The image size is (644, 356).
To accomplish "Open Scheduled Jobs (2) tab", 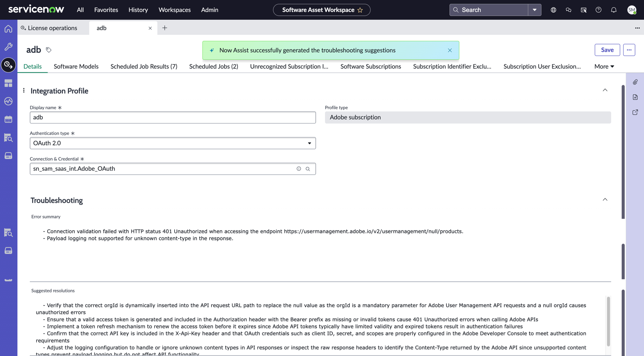I will coord(214,66).
